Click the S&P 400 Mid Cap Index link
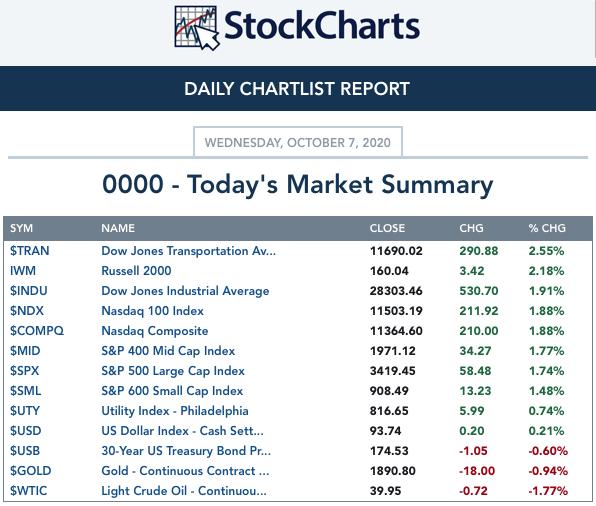Screen dimensions: 596x506 pos(168,351)
